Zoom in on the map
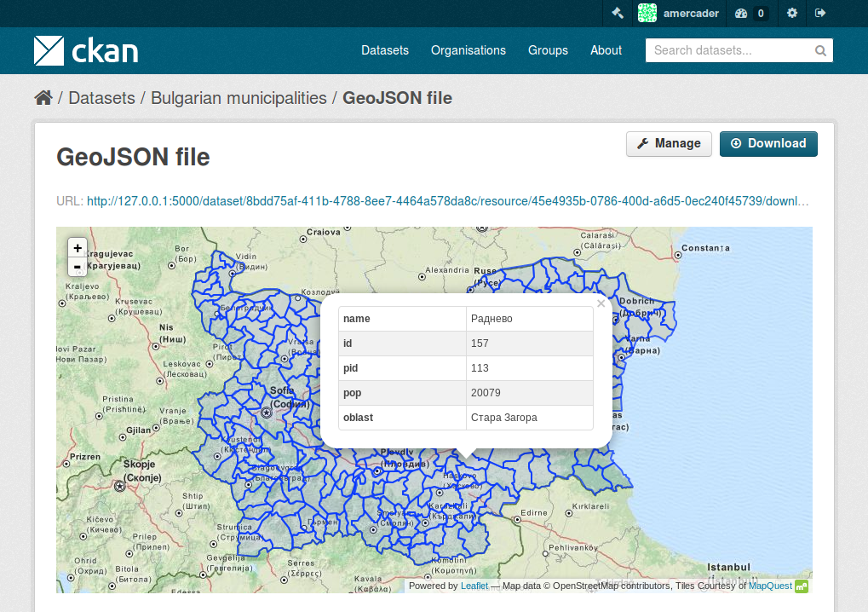Screen dimensions: 868x612 point(78,248)
